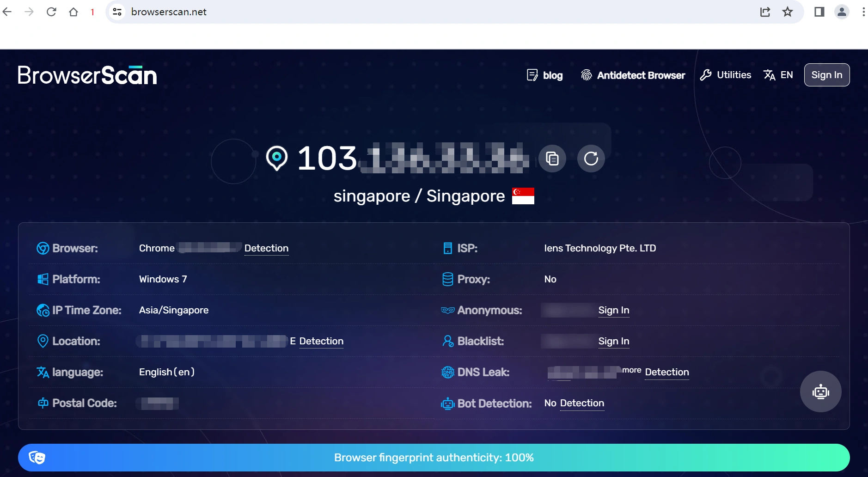Image resolution: width=868 pixels, height=477 pixels.
Task: Select the text "singapore / Singapore"
Action: 419,196
